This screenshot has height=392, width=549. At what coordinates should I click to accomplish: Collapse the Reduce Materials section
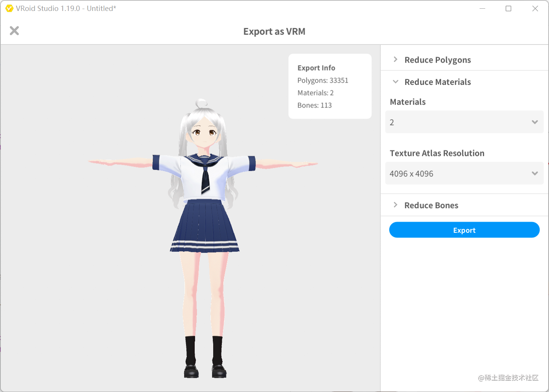(438, 81)
